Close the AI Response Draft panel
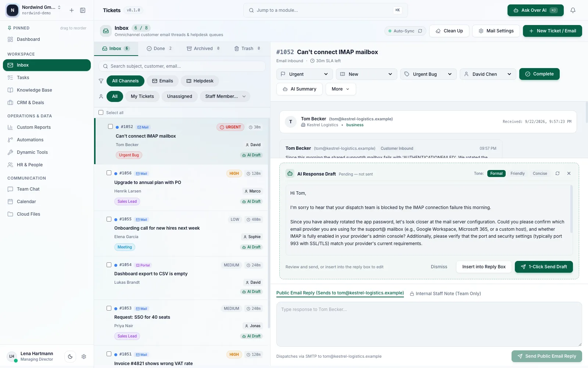588x368 pixels. pyautogui.click(x=569, y=173)
